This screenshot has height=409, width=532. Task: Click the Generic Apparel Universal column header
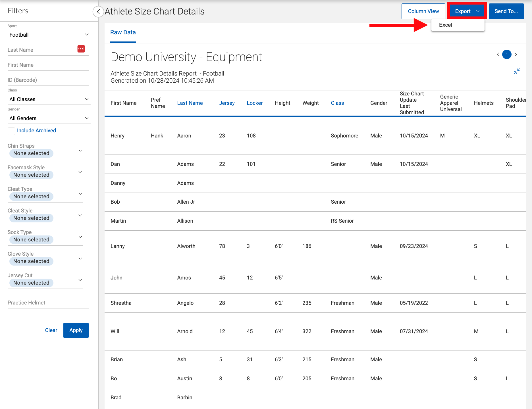click(451, 103)
